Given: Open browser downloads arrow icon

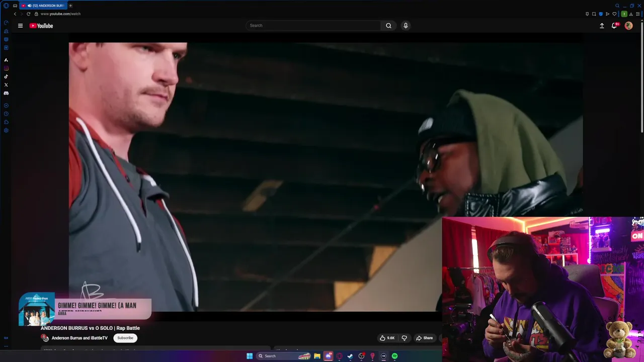Looking at the screenshot, I should (631, 14).
